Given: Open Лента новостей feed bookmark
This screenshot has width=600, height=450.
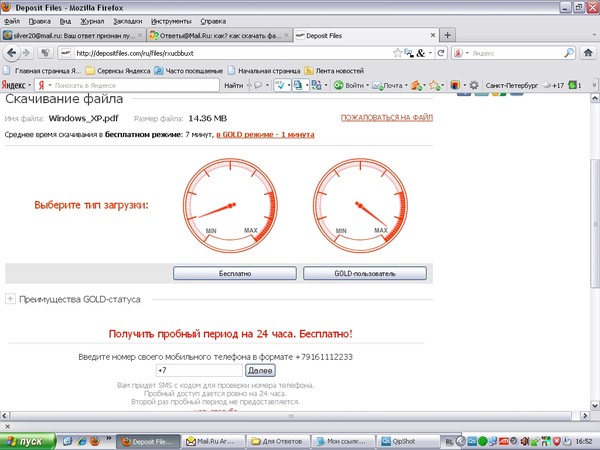Looking at the screenshot, I should [334, 71].
